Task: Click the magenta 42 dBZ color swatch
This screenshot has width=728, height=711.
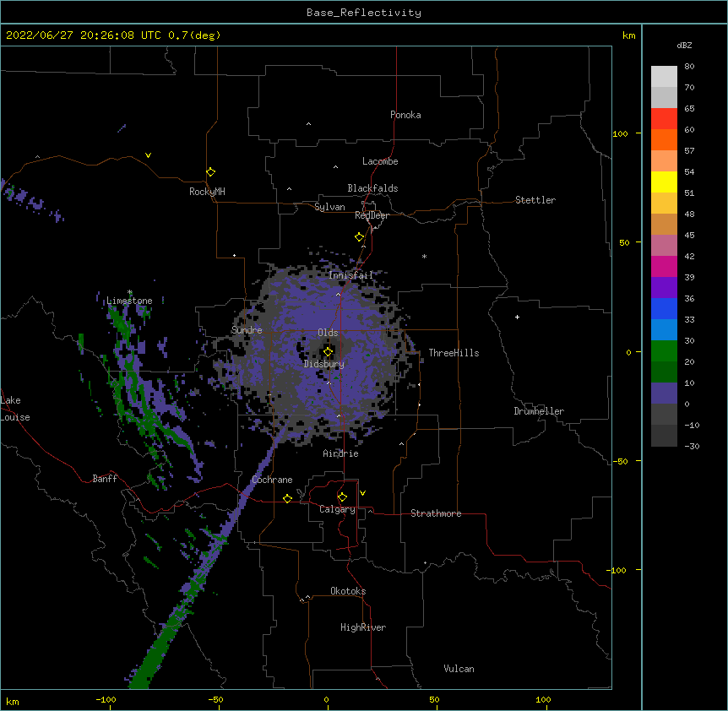Action: coord(664,266)
